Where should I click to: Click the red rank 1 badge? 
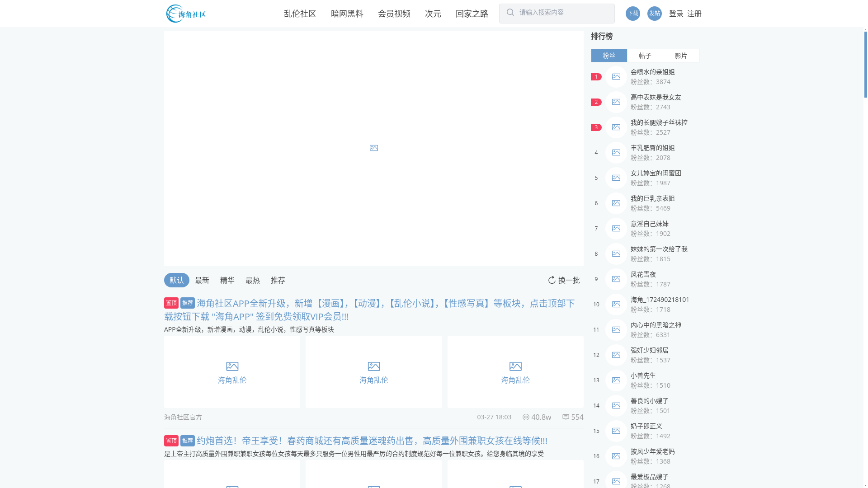pyautogui.click(x=596, y=77)
